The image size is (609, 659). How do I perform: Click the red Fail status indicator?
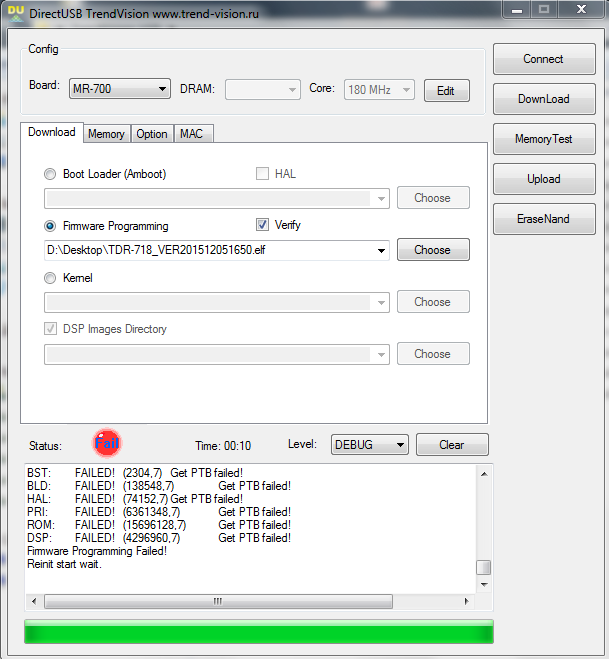106,443
